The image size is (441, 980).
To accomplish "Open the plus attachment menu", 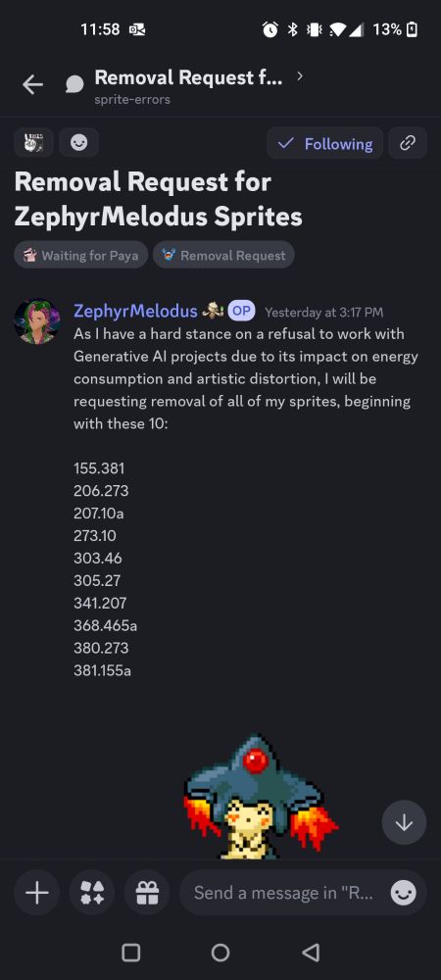I will pos(37,893).
